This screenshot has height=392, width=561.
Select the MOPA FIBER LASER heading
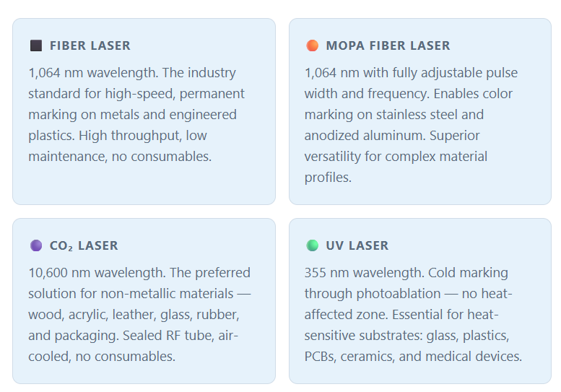pyautogui.click(x=388, y=45)
